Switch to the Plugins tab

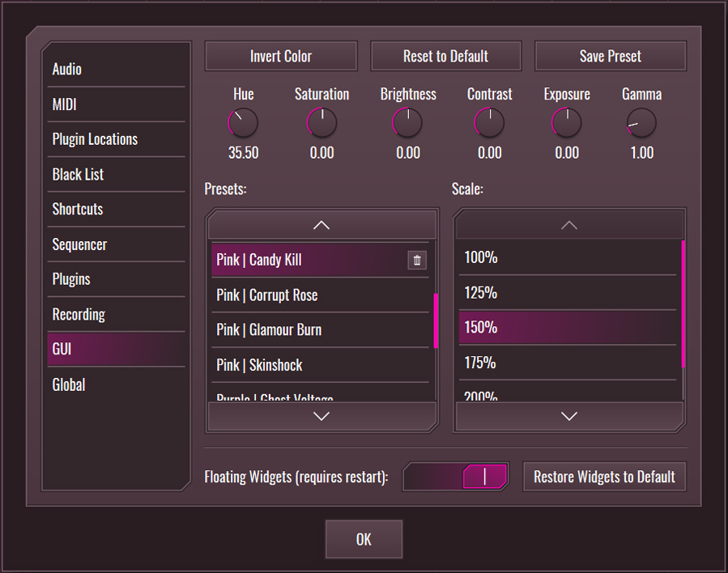tap(116, 279)
